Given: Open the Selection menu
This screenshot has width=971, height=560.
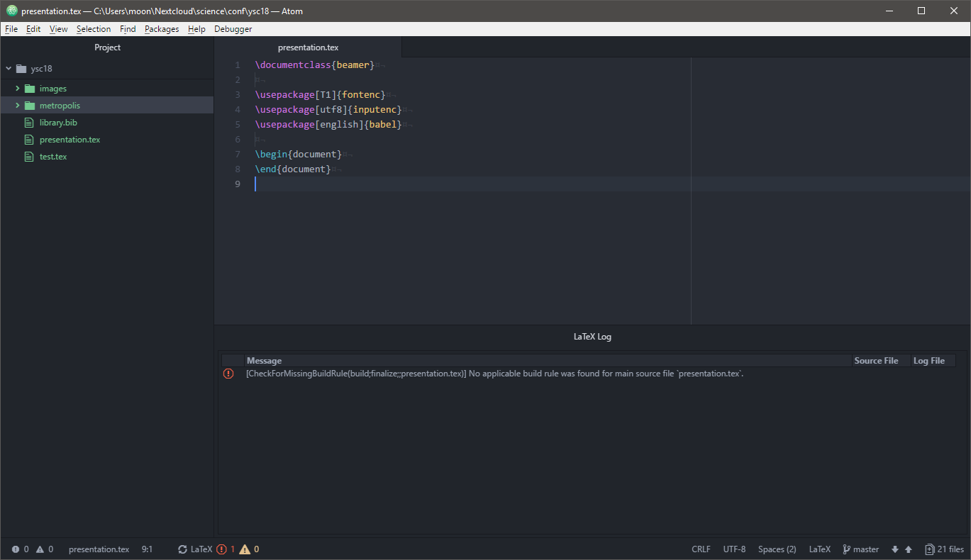Looking at the screenshot, I should tap(94, 29).
